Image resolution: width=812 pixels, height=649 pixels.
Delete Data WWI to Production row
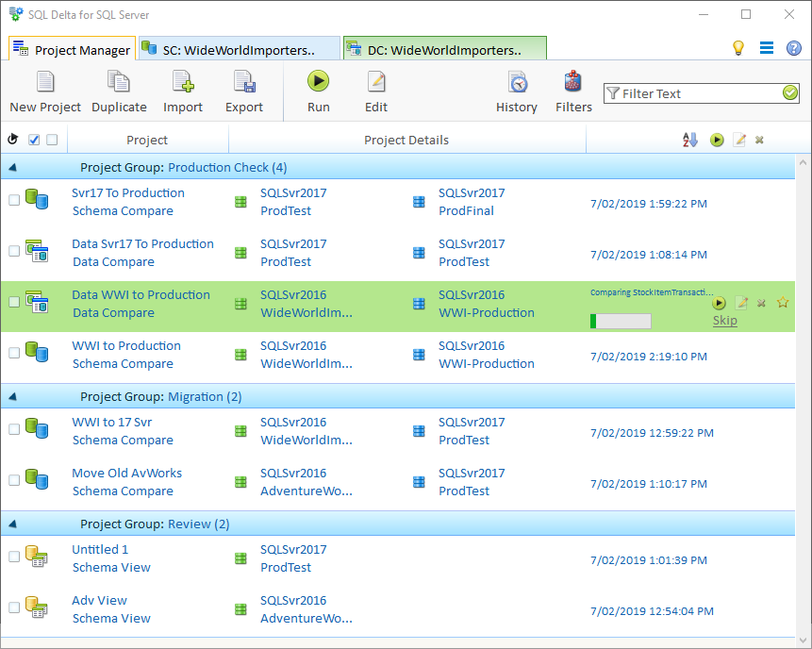point(761,303)
